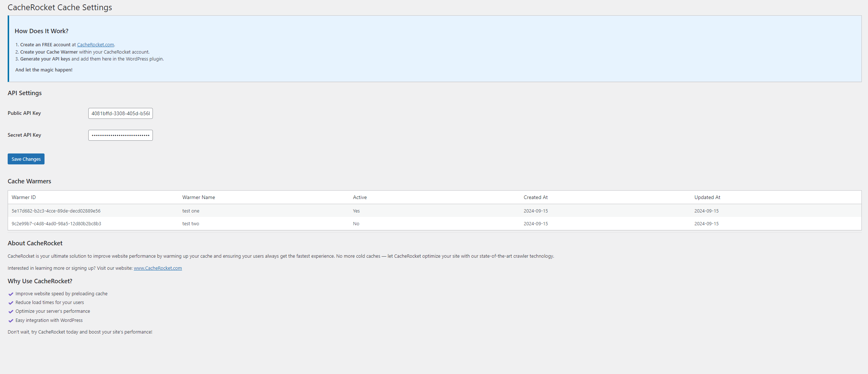Click the warmer name 'test one'

[191, 211]
